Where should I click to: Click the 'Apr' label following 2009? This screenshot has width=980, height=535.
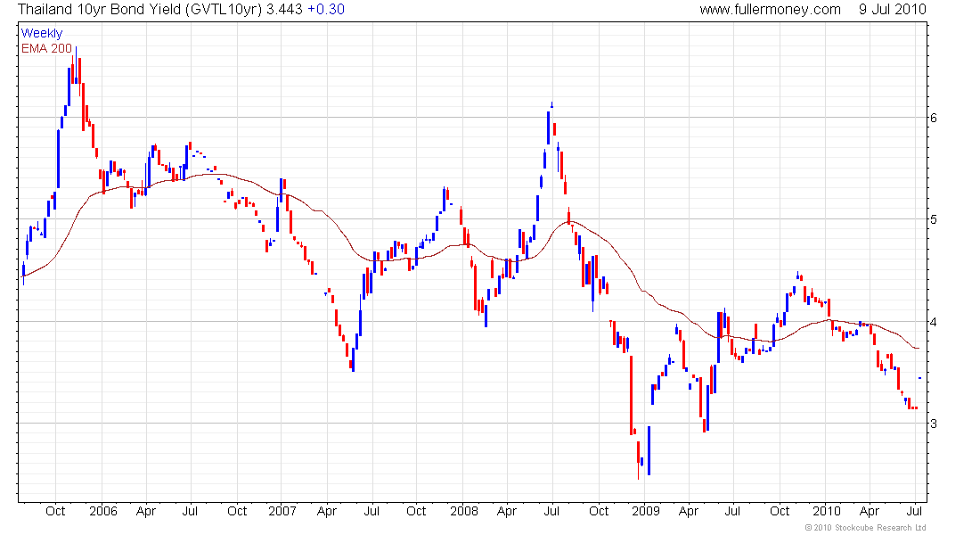688,511
